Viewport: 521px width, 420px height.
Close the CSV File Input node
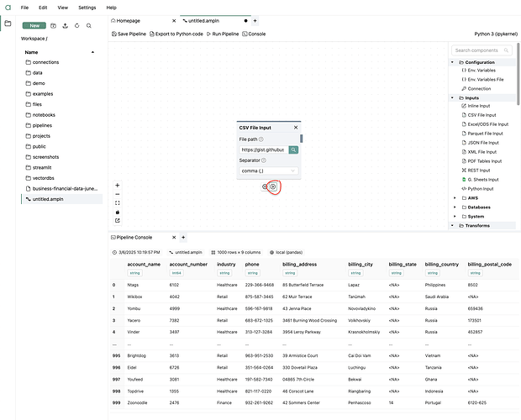(296, 128)
